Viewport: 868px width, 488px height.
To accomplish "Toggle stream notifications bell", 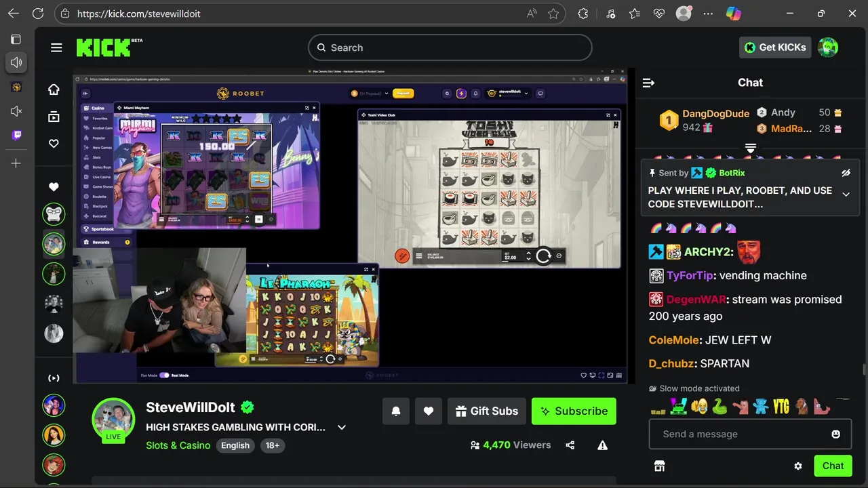I will (396, 411).
